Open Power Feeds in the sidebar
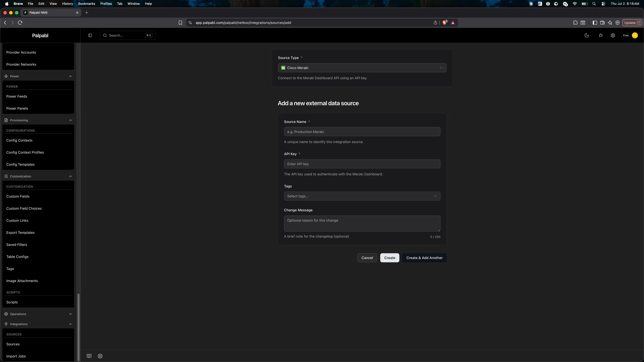Screen dimensions: 644x362 pyautogui.click(x=17, y=96)
